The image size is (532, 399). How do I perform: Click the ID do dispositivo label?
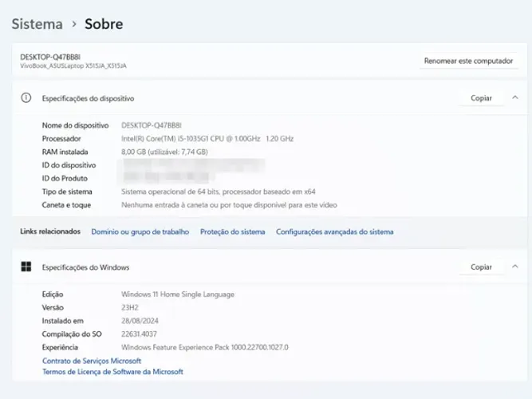pos(69,165)
